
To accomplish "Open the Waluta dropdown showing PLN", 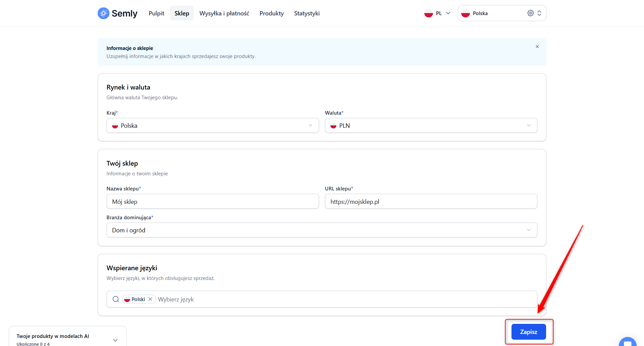I will coord(431,125).
